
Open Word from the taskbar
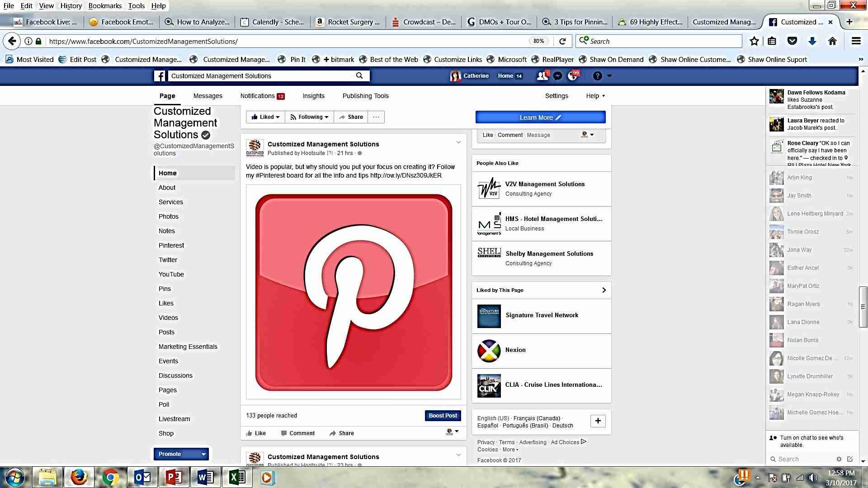point(206,478)
